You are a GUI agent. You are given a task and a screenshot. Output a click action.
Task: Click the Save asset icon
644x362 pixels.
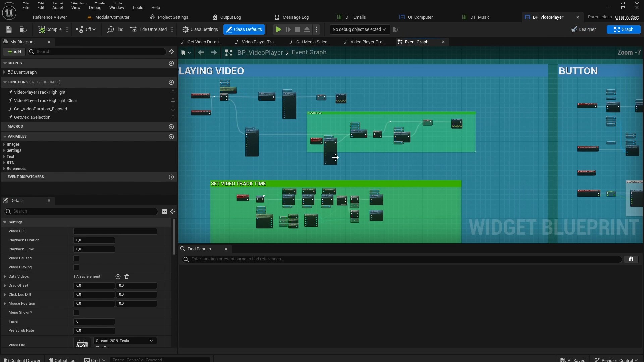point(9,29)
